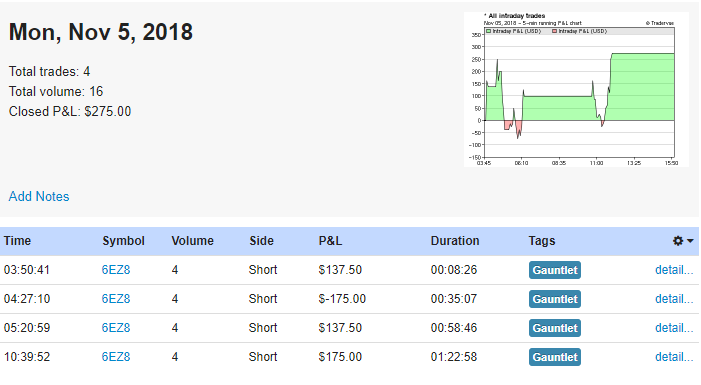Sort by the Symbol column header
This screenshot has width=701, height=385.
(123, 241)
